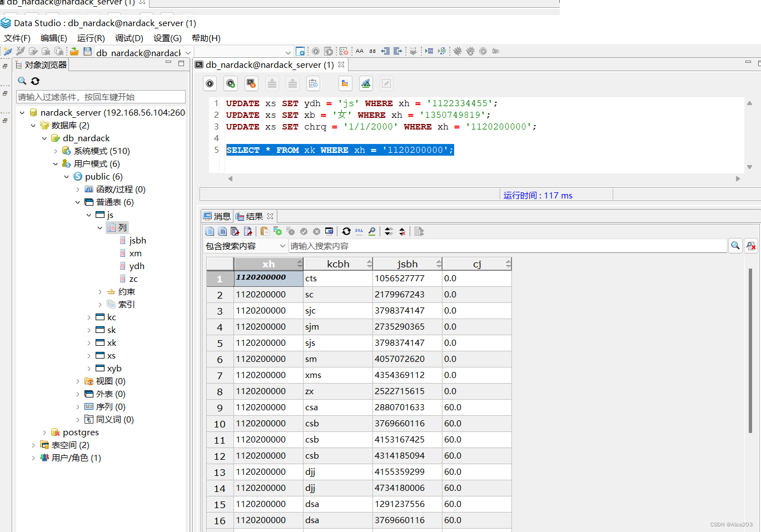This screenshot has height=532, width=761.
Task: Click the execution plan icon
Action: pos(345,83)
